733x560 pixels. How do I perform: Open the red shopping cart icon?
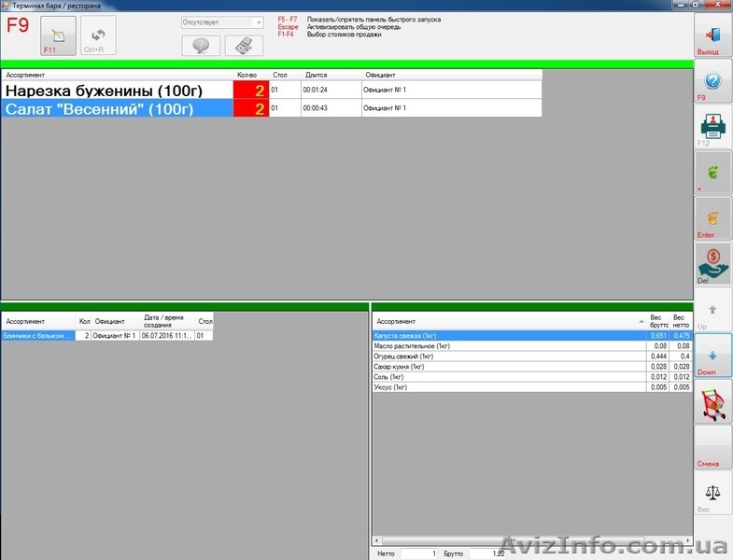pyautogui.click(x=712, y=401)
